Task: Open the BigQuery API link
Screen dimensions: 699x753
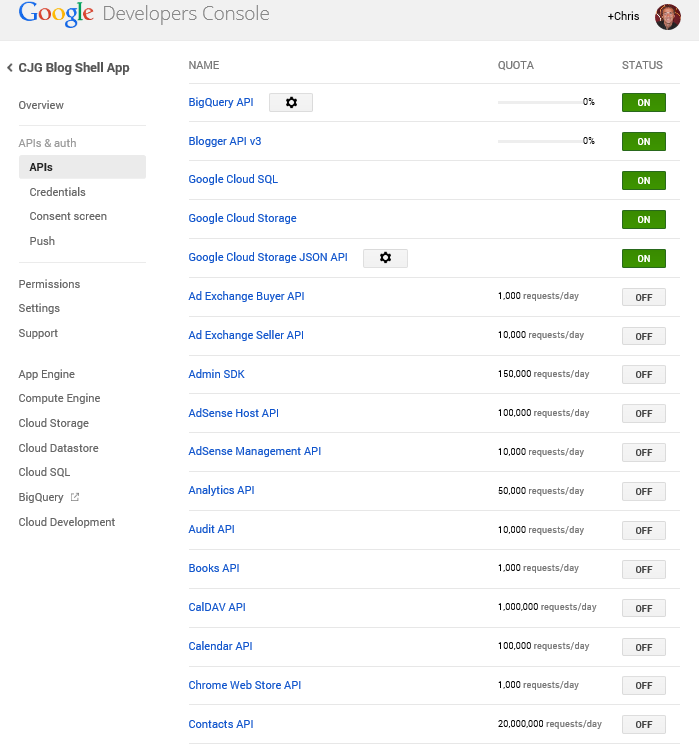Action: coord(221,102)
